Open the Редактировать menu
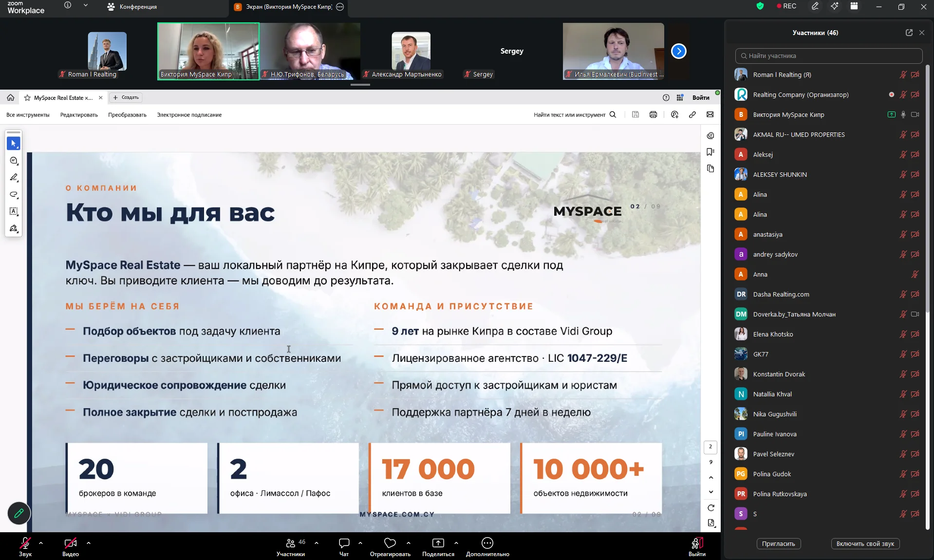Viewport: 934px width, 560px height. coord(79,115)
